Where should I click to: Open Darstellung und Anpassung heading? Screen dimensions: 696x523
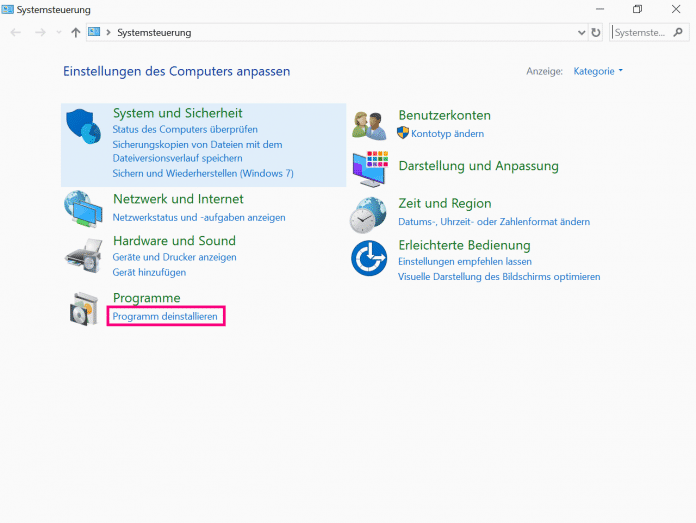click(478, 166)
